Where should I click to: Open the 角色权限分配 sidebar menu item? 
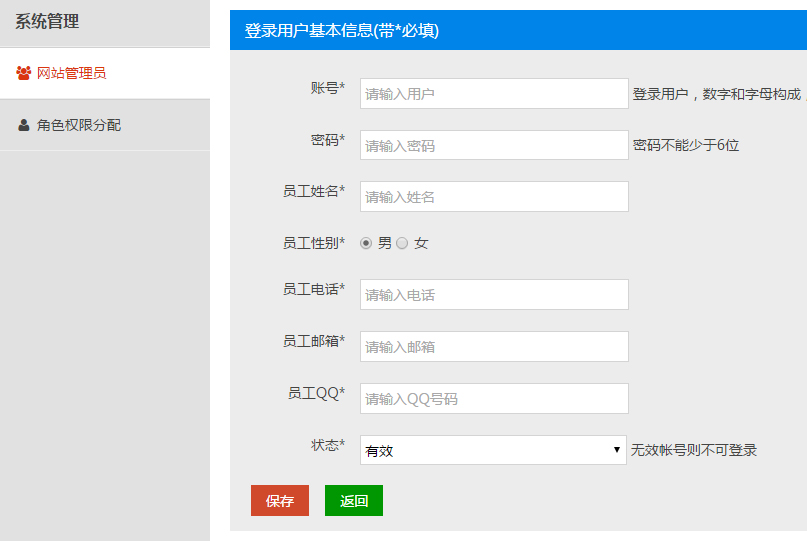coord(79,125)
